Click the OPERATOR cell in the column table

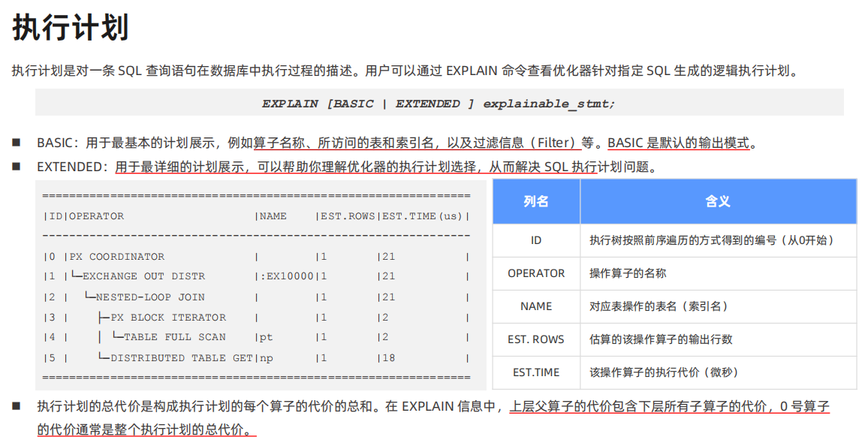pos(536,273)
